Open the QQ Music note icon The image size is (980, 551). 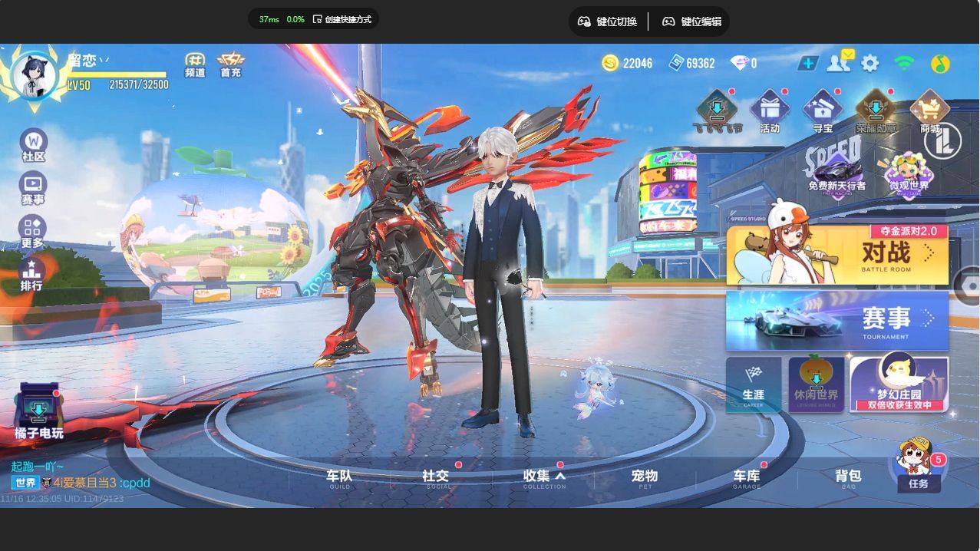pyautogui.click(x=940, y=64)
